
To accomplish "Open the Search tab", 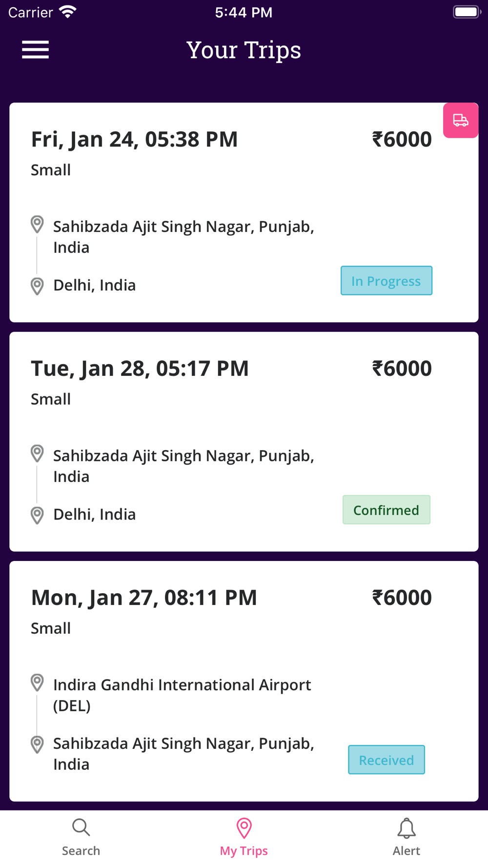I will [81, 838].
